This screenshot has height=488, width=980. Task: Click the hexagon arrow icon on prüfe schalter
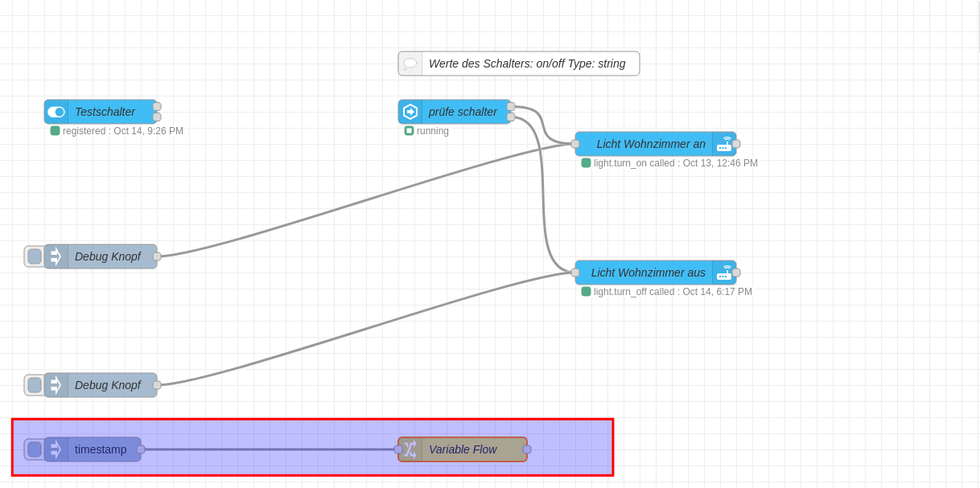click(x=410, y=112)
